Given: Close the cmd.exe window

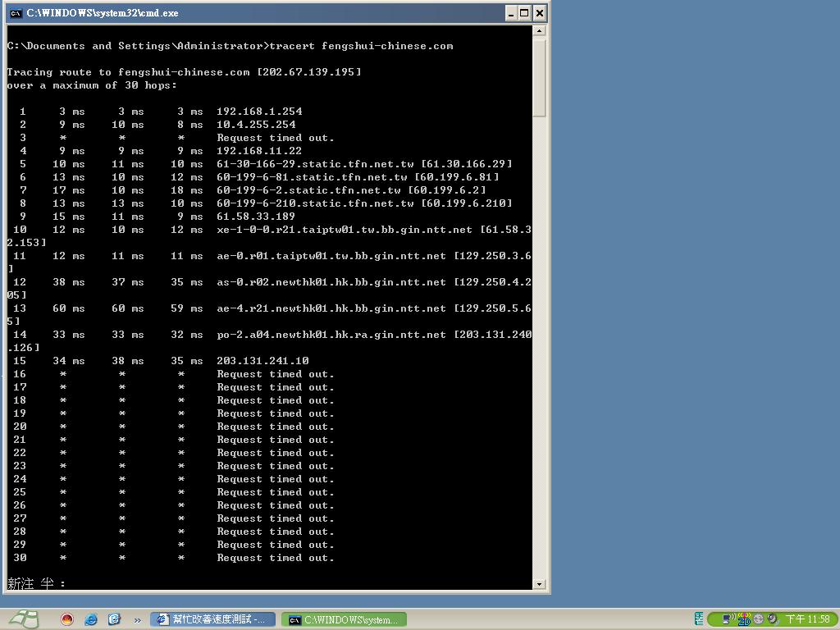Looking at the screenshot, I should click(x=539, y=13).
